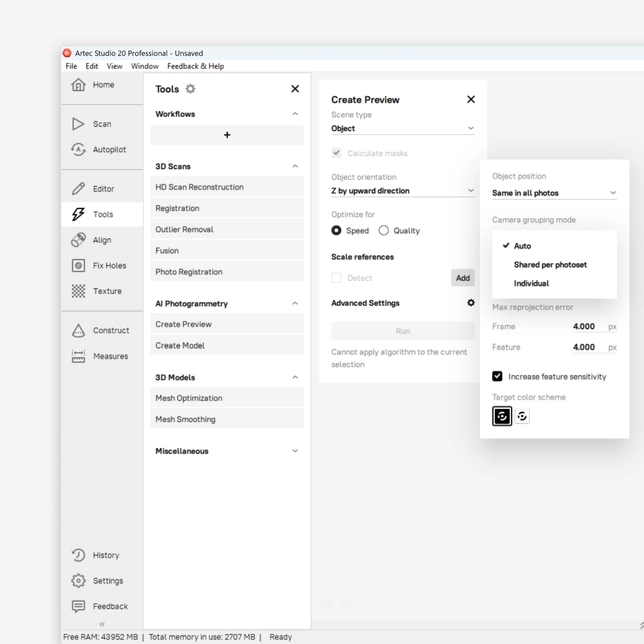Open the Window menu
The height and width of the screenshot is (644, 644).
point(144,66)
